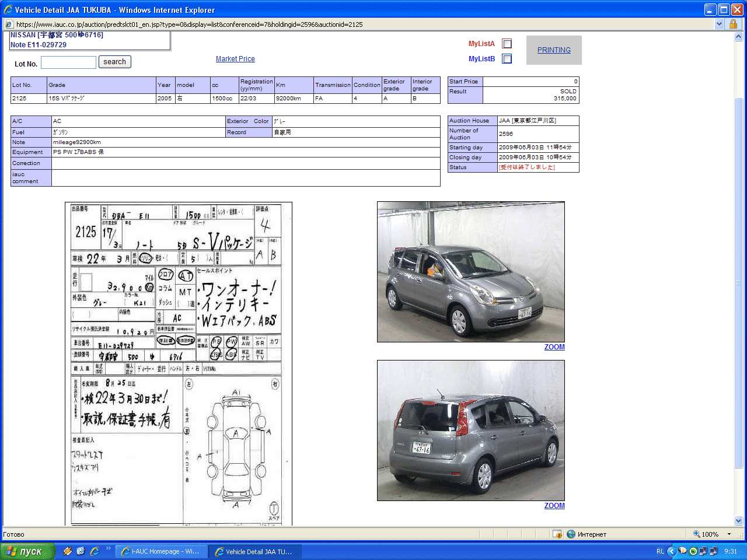Click the PRINTING button

[x=554, y=50]
